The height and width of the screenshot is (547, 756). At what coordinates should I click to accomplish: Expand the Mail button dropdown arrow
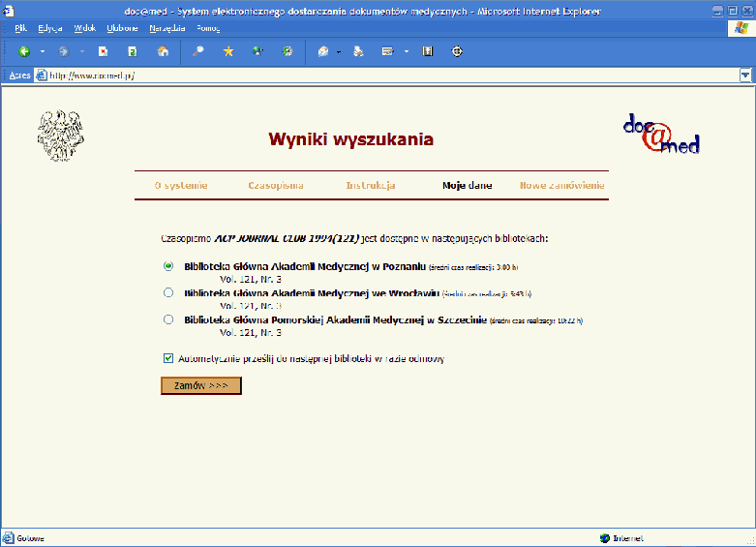pos(339,51)
